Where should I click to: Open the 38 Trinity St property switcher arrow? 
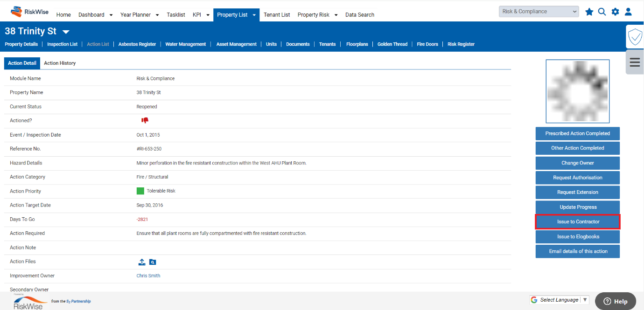[66, 32]
